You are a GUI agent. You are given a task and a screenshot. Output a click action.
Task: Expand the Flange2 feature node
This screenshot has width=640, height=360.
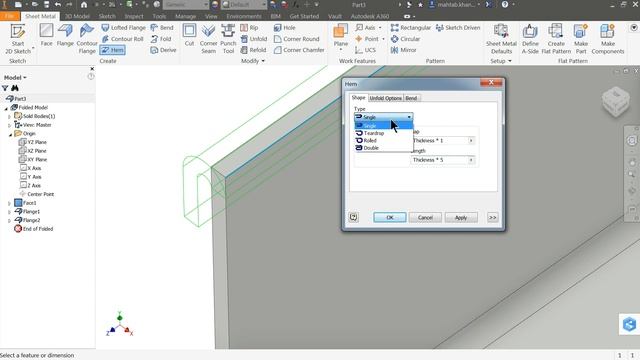click(9, 220)
